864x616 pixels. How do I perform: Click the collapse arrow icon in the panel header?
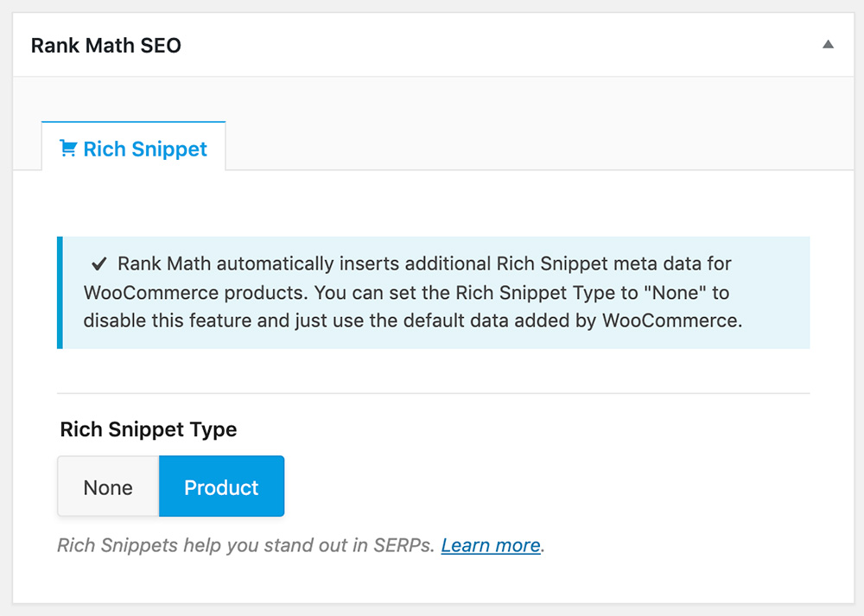pos(828,43)
